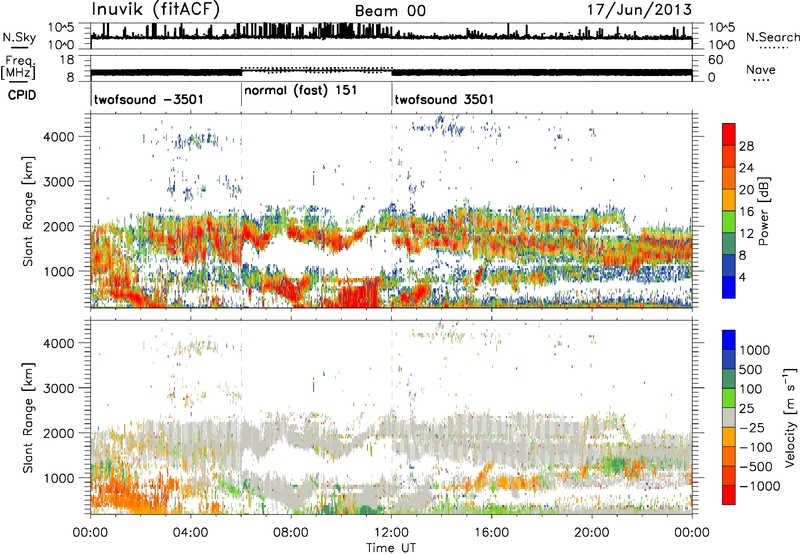Viewport: 800px width, 554px height.
Task: Click the velocity color bar gray segment
Action: (x=729, y=418)
